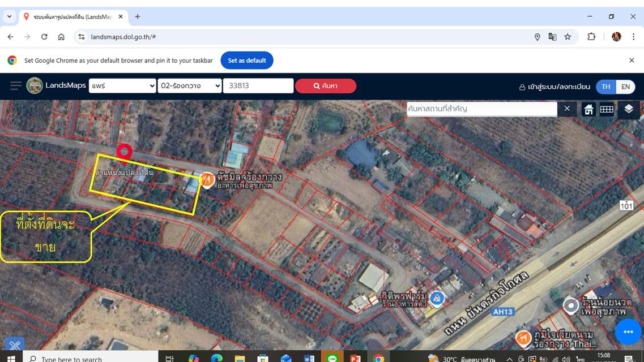Open the 02-ร้องกวาง district dropdown

click(190, 86)
